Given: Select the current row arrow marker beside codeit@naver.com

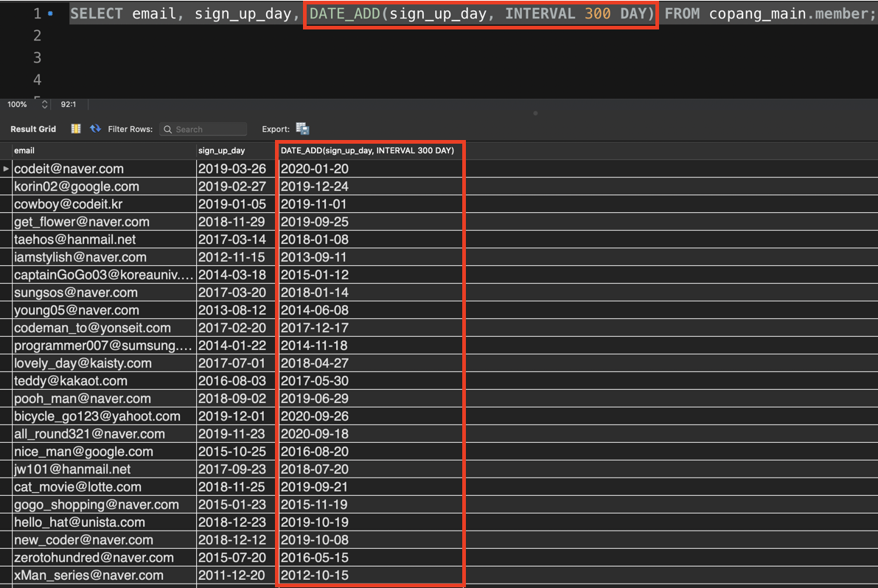Looking at the screenshot, I should [6, 169].
